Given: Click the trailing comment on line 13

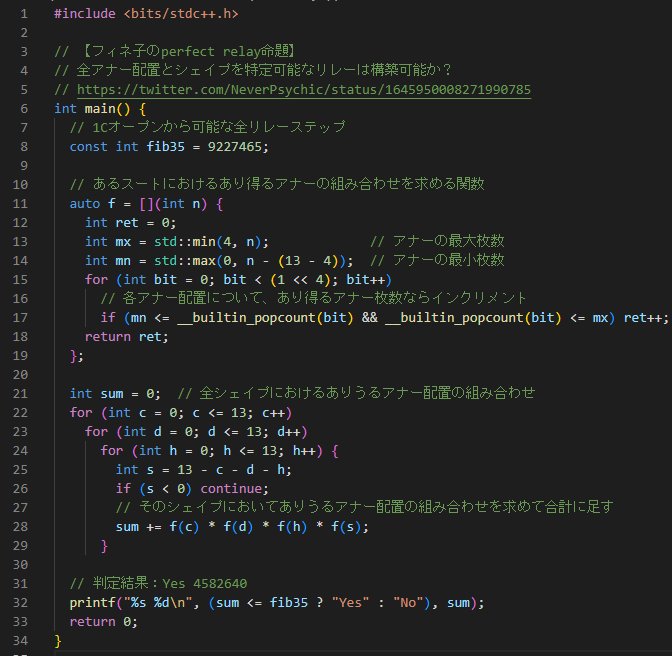Looking at the screenshot, I should pos(437,242).
